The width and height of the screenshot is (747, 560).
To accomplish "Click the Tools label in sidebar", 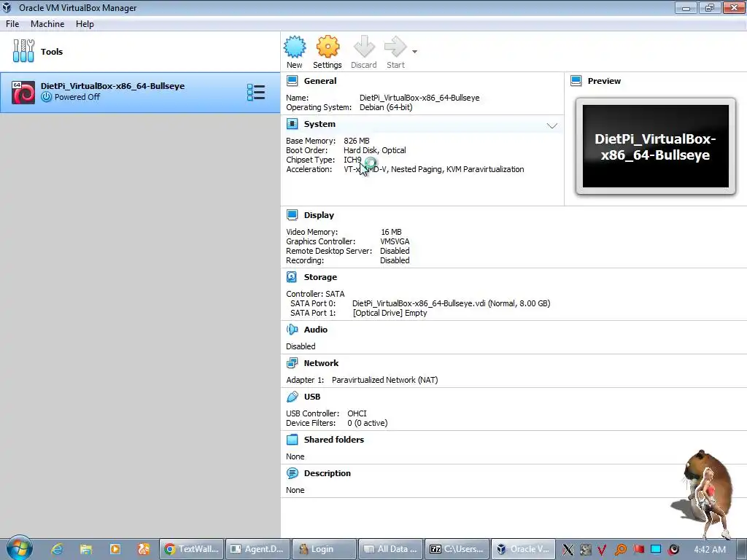I will (x=52, y=52).
